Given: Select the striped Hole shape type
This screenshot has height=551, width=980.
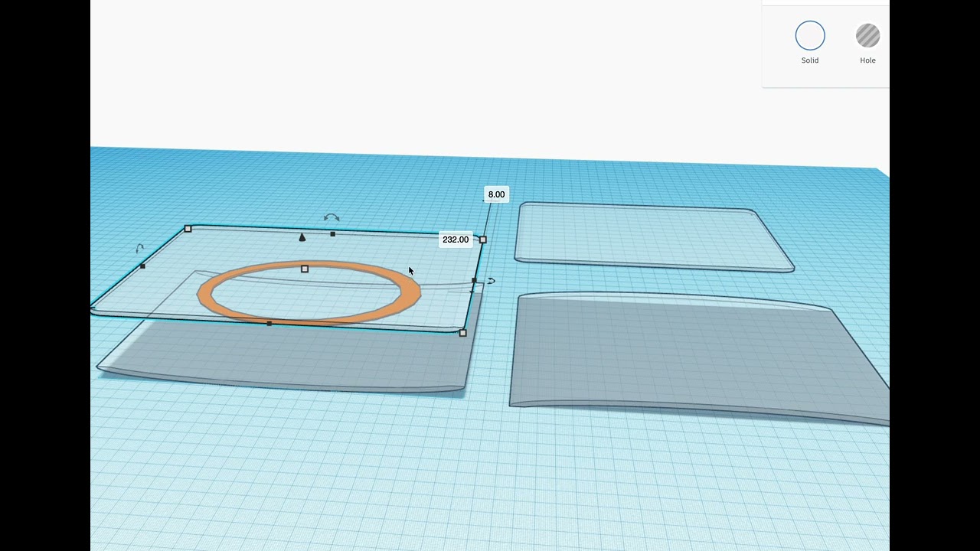Looking at the screenshot, I should (867, 36).
